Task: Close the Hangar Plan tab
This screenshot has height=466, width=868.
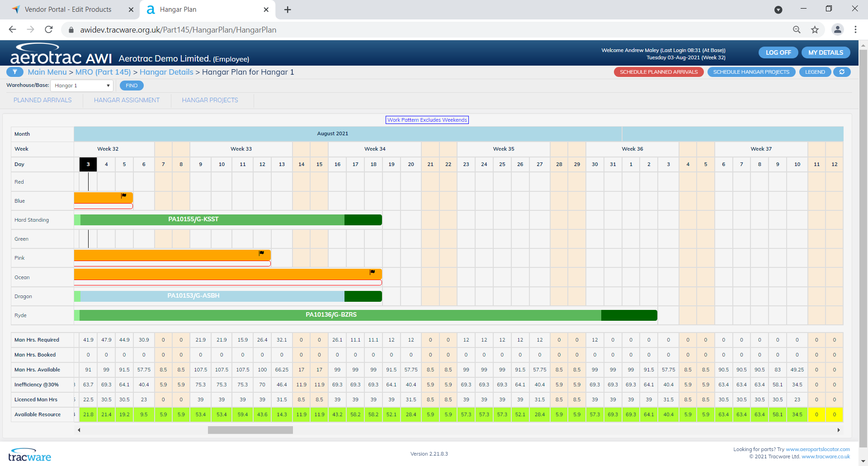Action: coord(266,10)
